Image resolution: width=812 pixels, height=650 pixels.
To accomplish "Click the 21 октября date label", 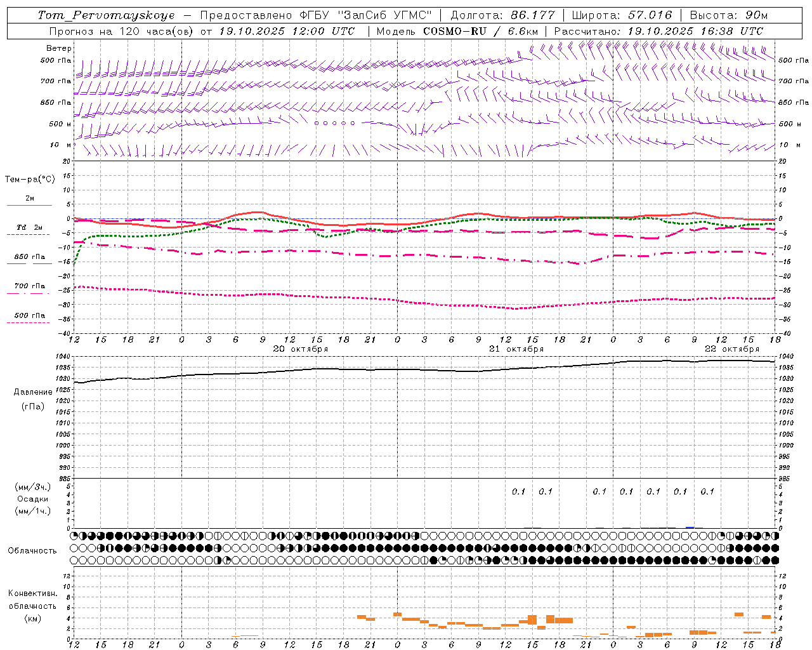I will click(516, 348).
